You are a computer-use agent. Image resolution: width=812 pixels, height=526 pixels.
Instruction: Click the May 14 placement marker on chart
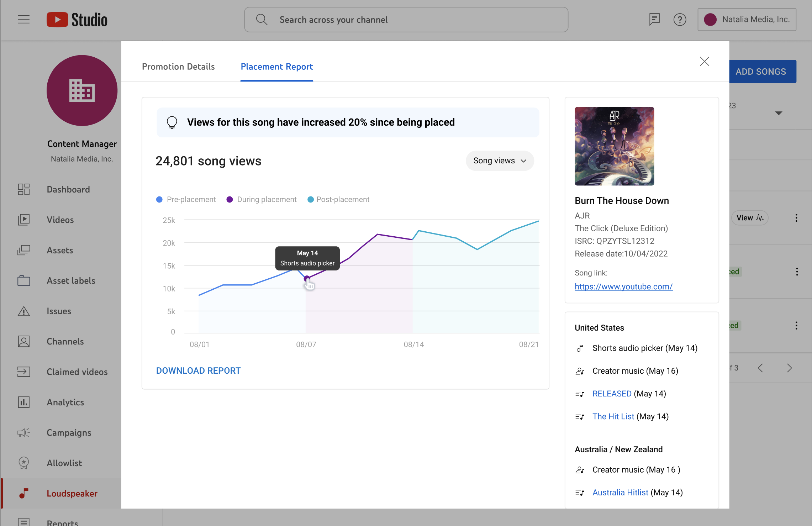point(307,279)
